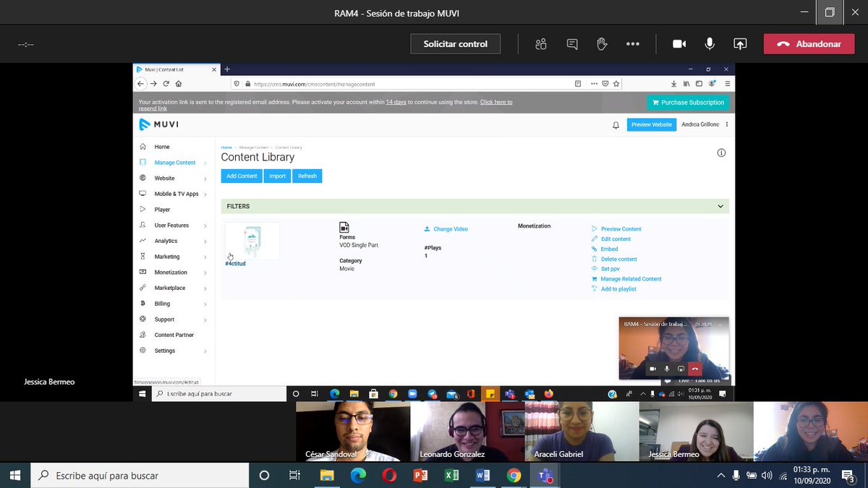The width and height of the screenshot is (868, 488).
Task: Click the info icon near Content Library
Action: 721,153
